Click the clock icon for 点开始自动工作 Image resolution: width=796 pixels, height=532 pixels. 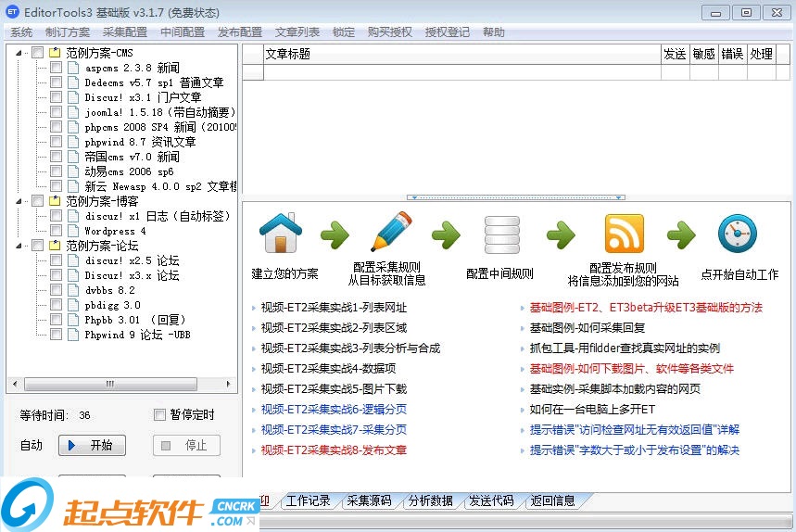point(737,233)
